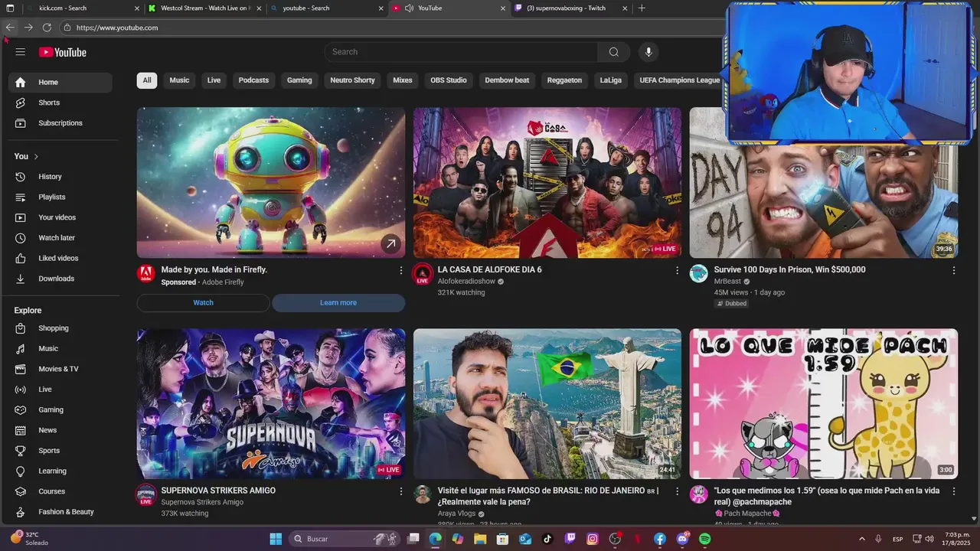This screenshot has height=551, width=980.
Task: Open options for Rio de Janeiro video
Action: pyautogui.click(x=677, y=491)
